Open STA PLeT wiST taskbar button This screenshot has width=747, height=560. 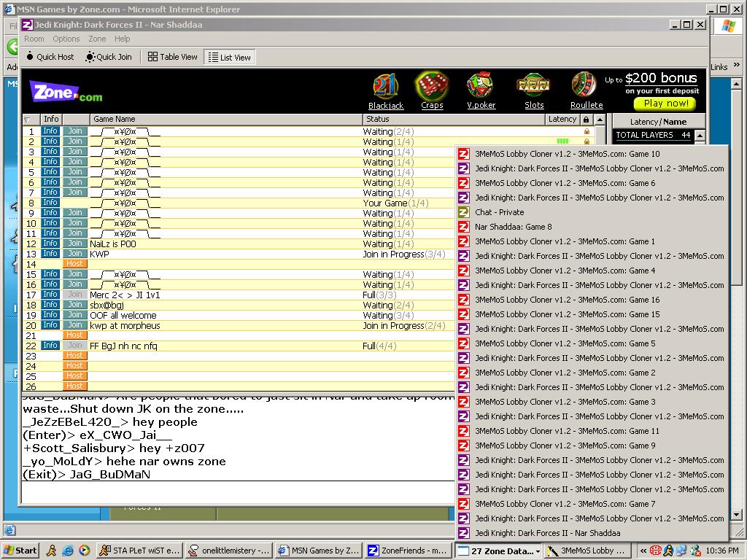click(139, 551)
